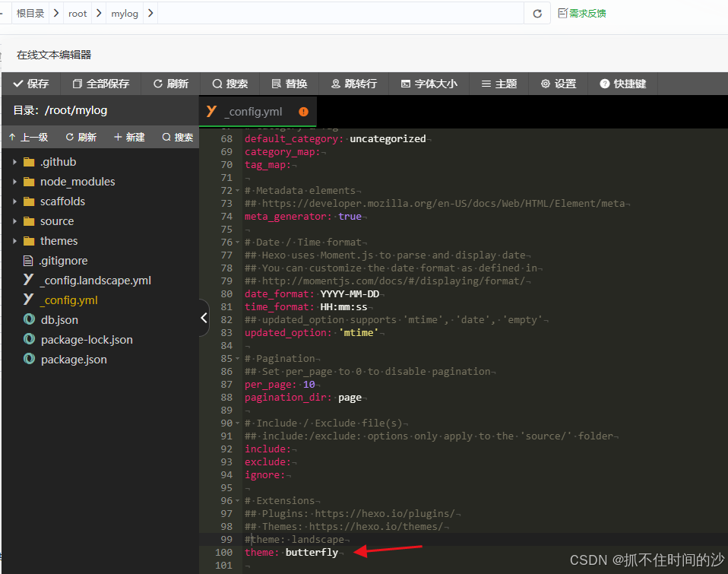Click the 刷新 refresh button in the editor toolbar
The height and width of the screenshot is (574, 728).
tap(171, 84)
